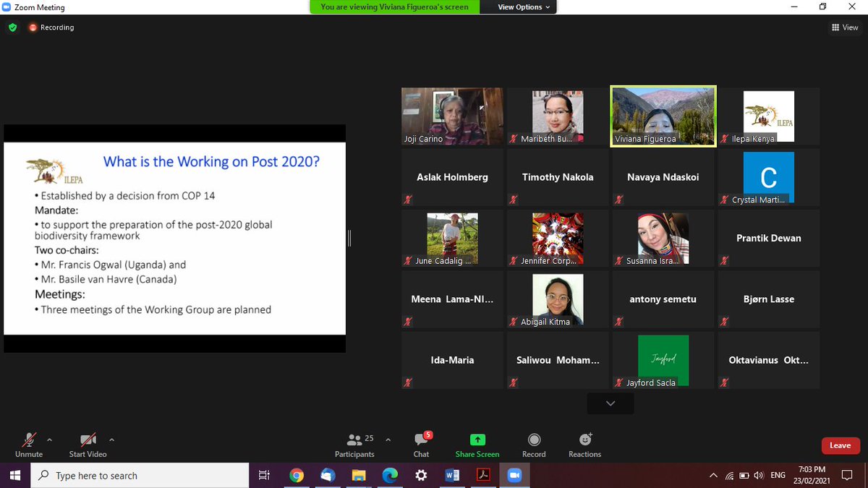This screenshot has height=488, width=868.
Task: Open View Options dropdown
Action: [x=524, y=7]
